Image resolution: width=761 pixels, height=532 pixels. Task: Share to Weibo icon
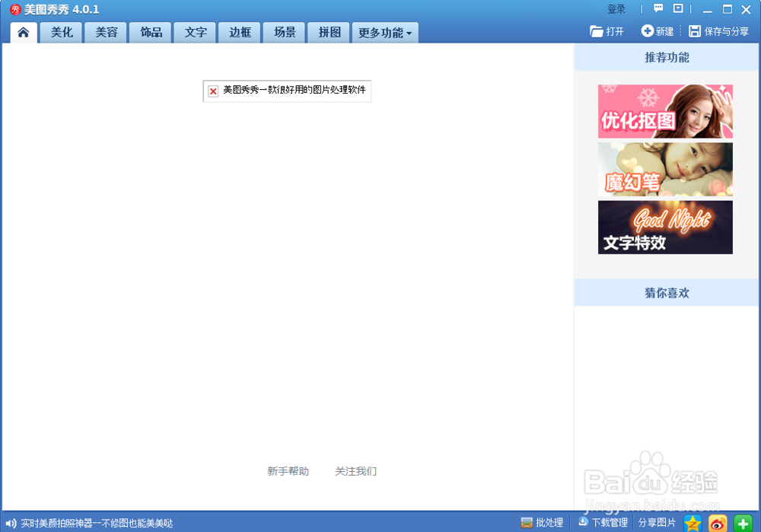(x=718, y=524)
